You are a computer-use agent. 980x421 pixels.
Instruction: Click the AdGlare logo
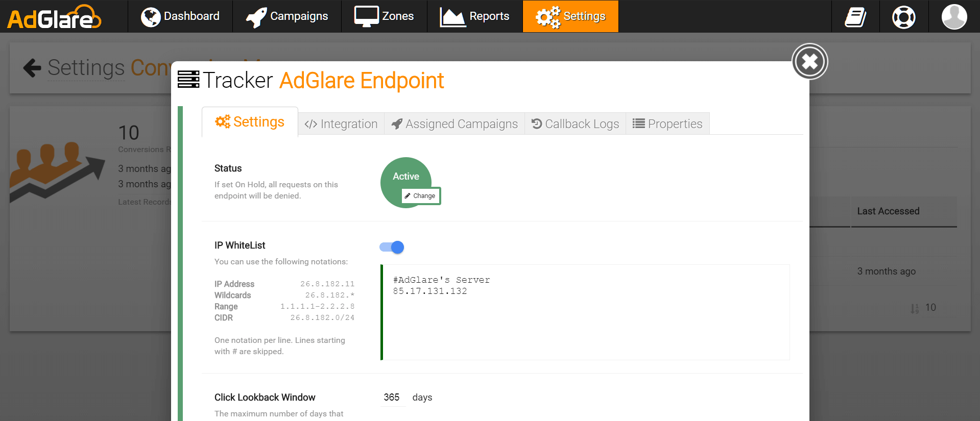pos(54,17)
